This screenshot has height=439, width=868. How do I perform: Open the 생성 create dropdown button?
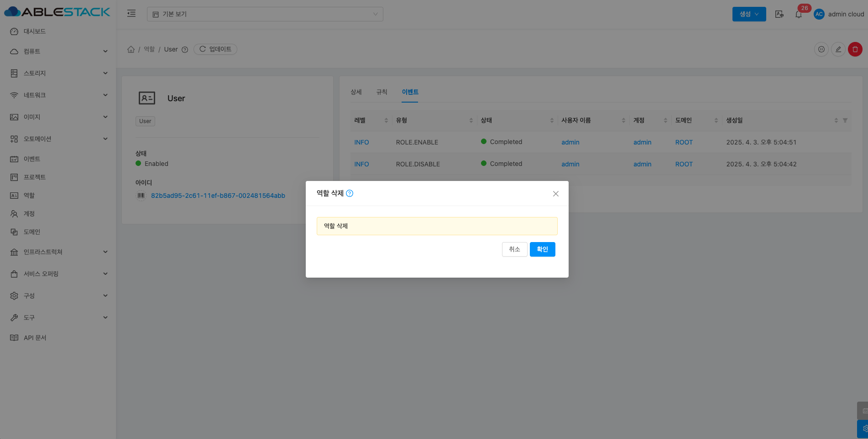tap(749, 14)
